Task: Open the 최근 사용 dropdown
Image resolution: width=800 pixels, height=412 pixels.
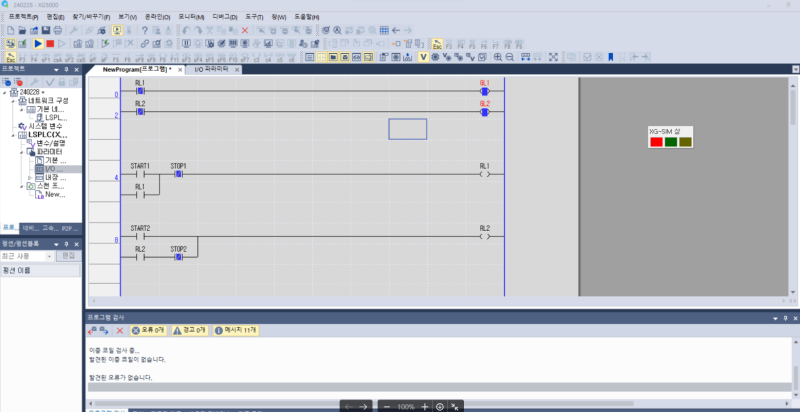Action: pos(27,256)
